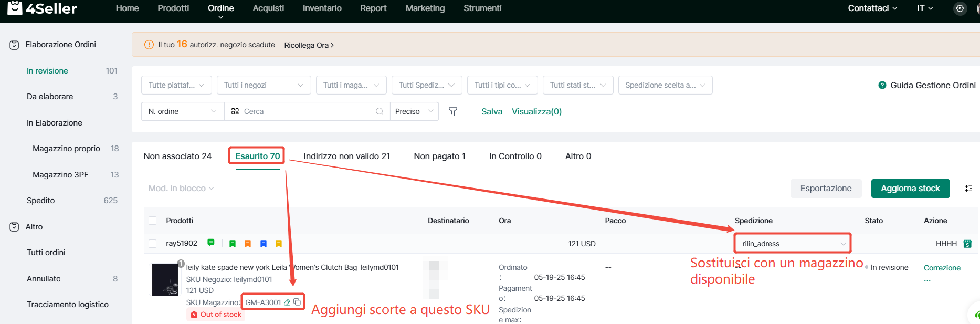
Task: Click the Aggiorna stock button
Action: click(x=910, y=189)
